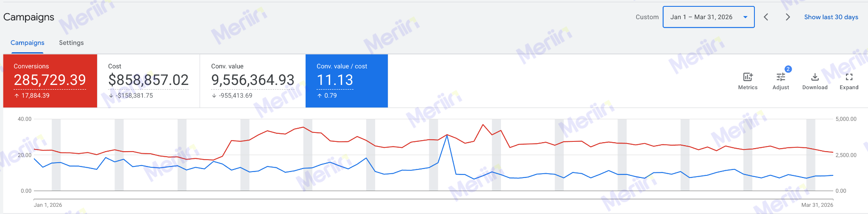This screenshot has width=868, height=214.
Task: Click the Jan 1, 2026 axis label
Action: pos(48,205)
